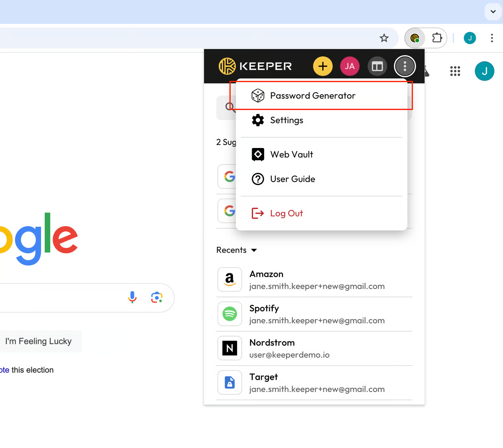Image resolution: width=503 pixels, height=448 pixels.
Task: Bookmark this page with the star icon
Action: (384, 38)
